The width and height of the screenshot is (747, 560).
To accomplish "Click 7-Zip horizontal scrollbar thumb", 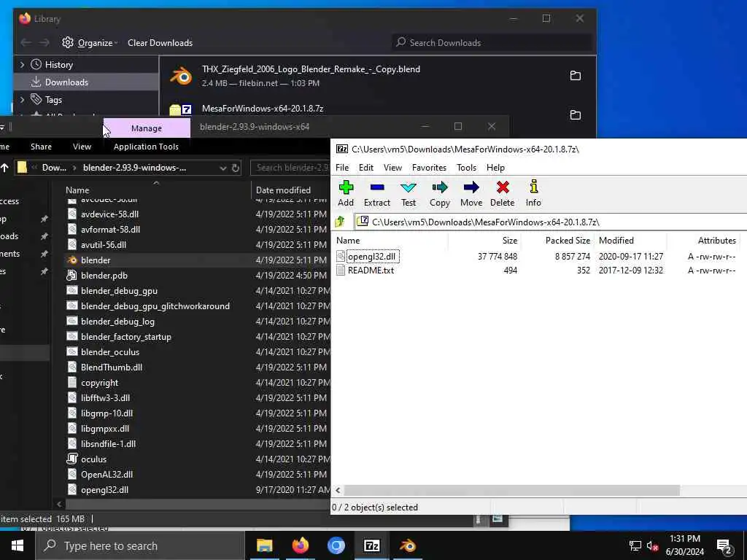I will click(x=511, y=490).
